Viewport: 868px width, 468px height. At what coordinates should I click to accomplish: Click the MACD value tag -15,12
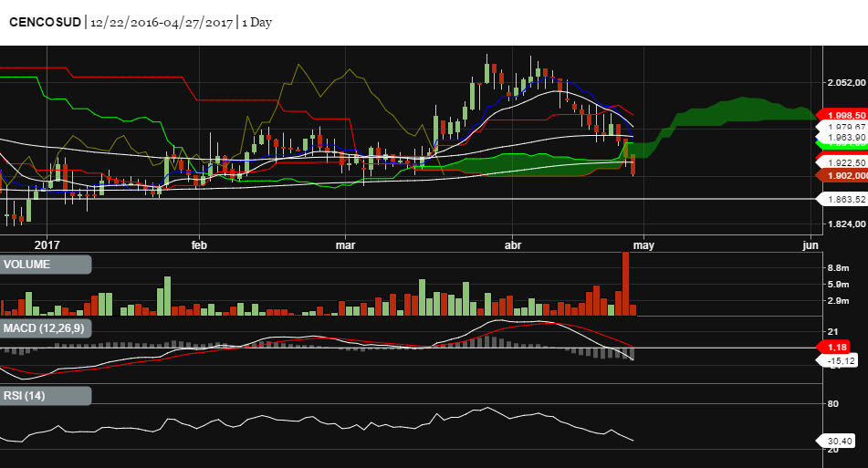click(838, 360)
